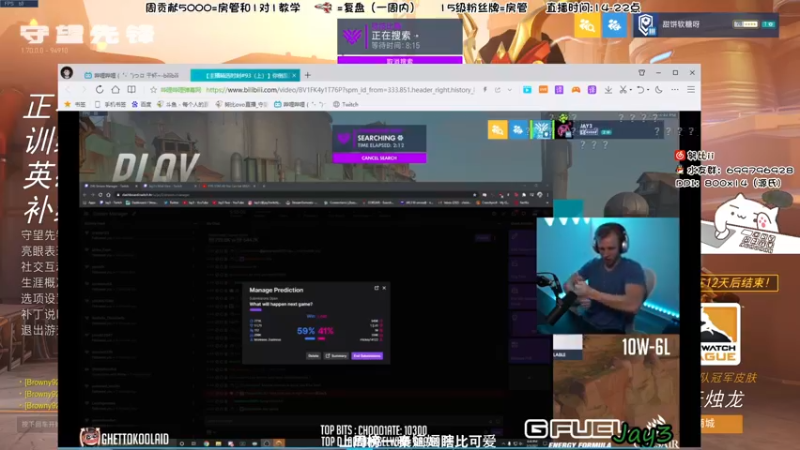The width and height of the screenshot is (800, 450).
Task: Open the 哔哩哔哩 bookmark in bookmarks bar
Action: (x=300, y=104)
